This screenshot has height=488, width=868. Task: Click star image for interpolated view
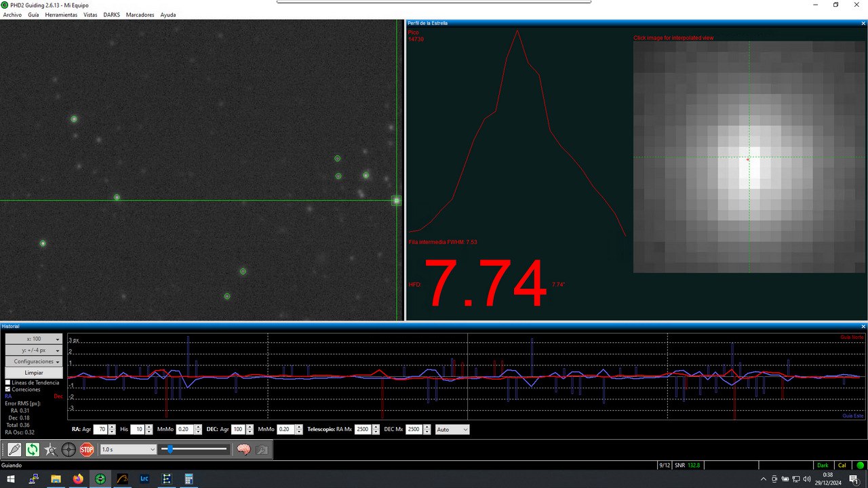pyautogui.click(x=749, y=157)
